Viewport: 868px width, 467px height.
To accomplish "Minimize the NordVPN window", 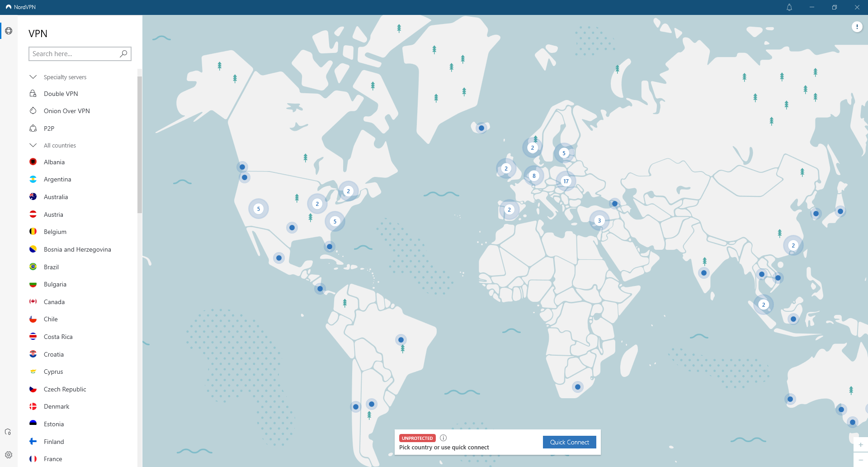I will pyautogui.click(x=812, y=7).
